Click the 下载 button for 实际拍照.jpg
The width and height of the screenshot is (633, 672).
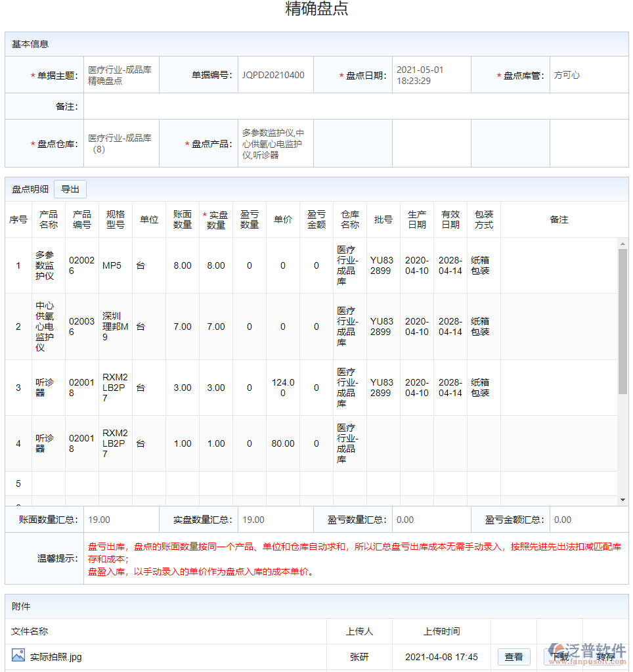(x=559, y=656)
